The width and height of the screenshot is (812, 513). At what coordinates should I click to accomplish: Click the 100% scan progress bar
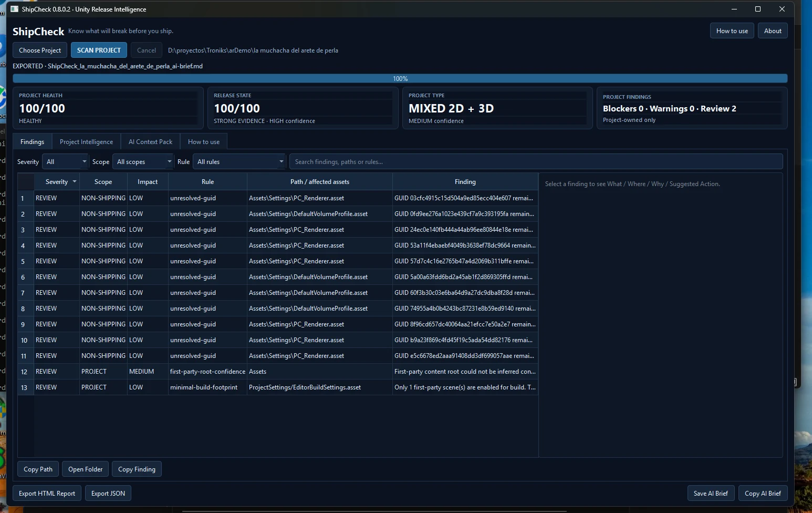[x=400, y=78]
